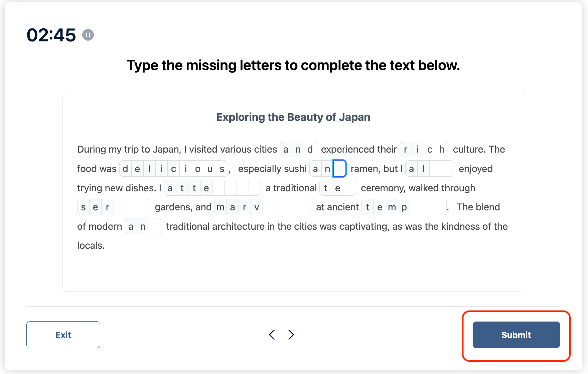Click last empty box of 'marv' word
The height and width of the screenshot is (374, 588).
[x=305, y=207]
